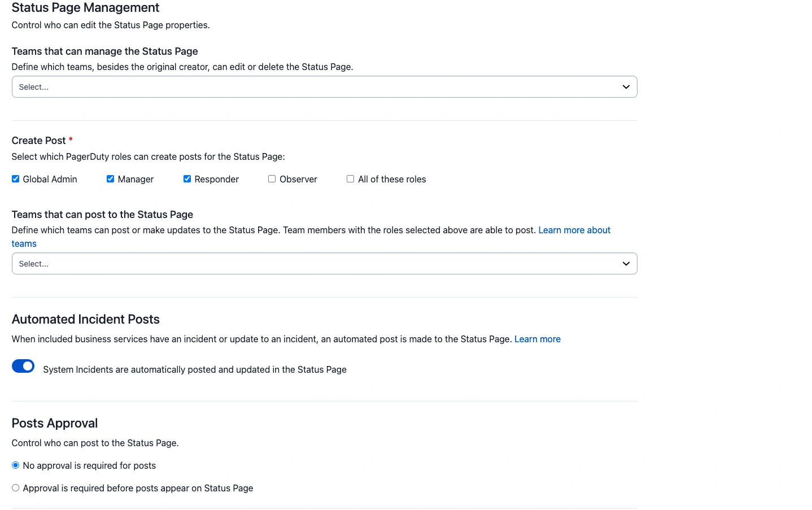This screenshot has width=812, height=510.
Task: Click the System Incidents toggle description text
Action: coord(195,370)
